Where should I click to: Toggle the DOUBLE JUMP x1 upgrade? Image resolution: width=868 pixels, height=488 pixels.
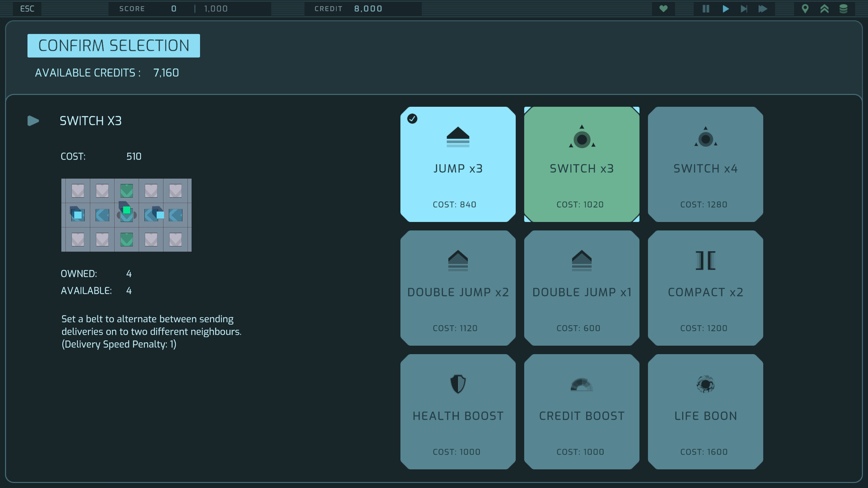[x=581, y=288]
